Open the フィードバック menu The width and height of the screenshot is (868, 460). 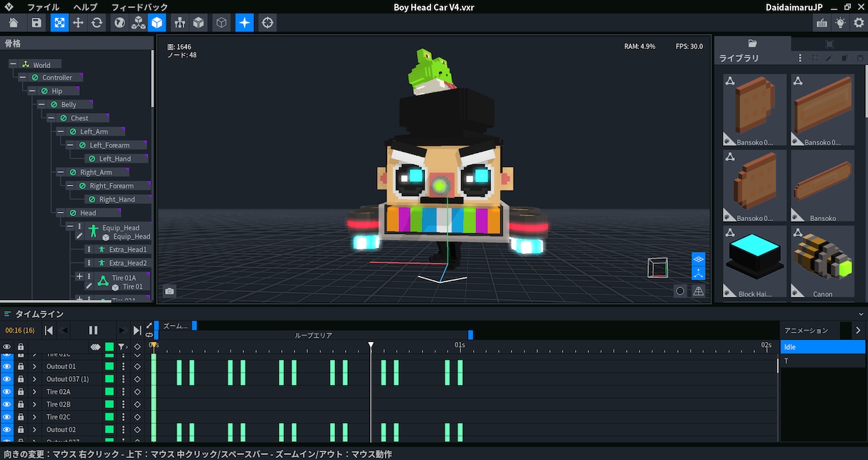[139, 6]
